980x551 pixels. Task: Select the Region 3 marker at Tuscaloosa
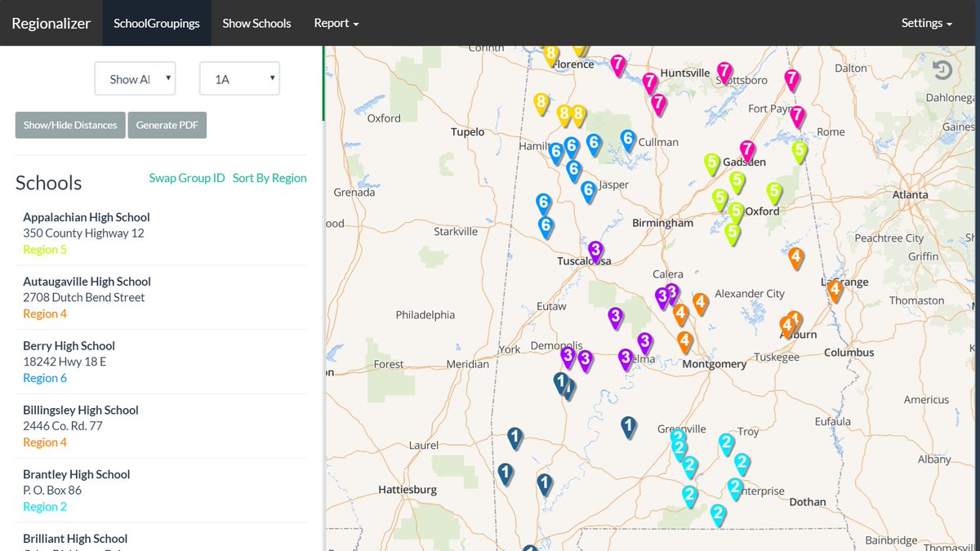coord(595,251)
